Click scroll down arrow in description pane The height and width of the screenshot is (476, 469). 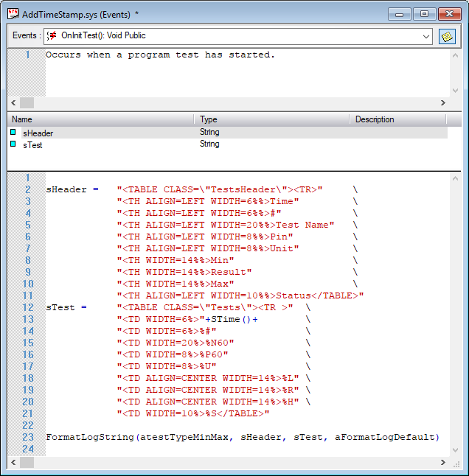pyautogui.click(x=455, y=90)
